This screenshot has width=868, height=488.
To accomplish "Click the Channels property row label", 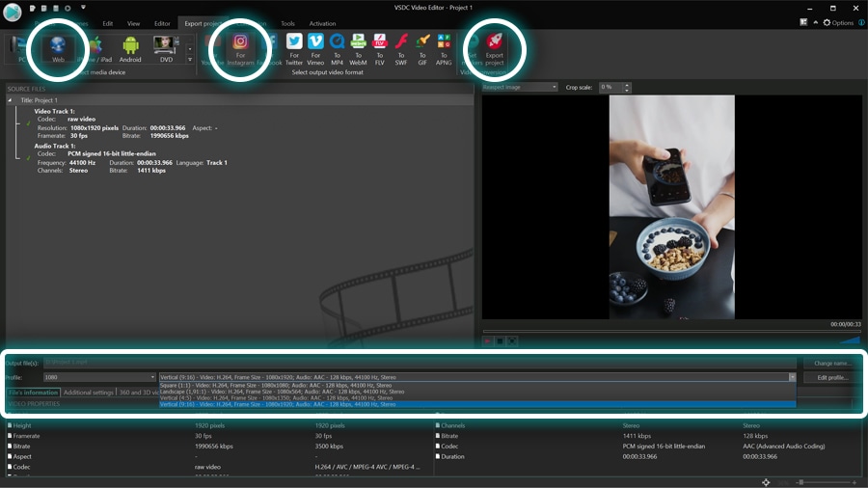I will coord(453,425).
